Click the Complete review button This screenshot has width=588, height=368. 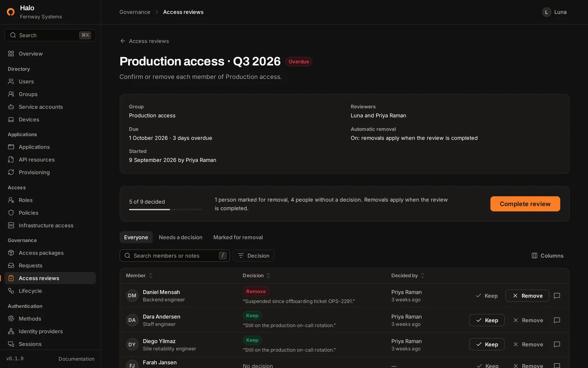click(525, 204)
